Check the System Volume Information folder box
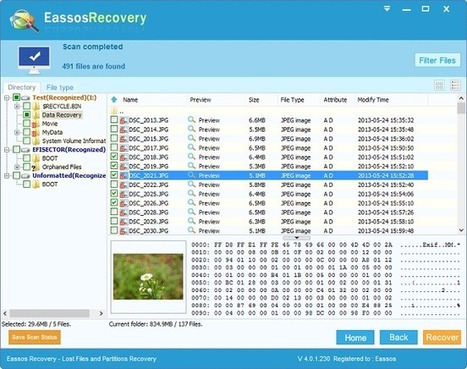This screenshot has width=467, height=369. 27,141
